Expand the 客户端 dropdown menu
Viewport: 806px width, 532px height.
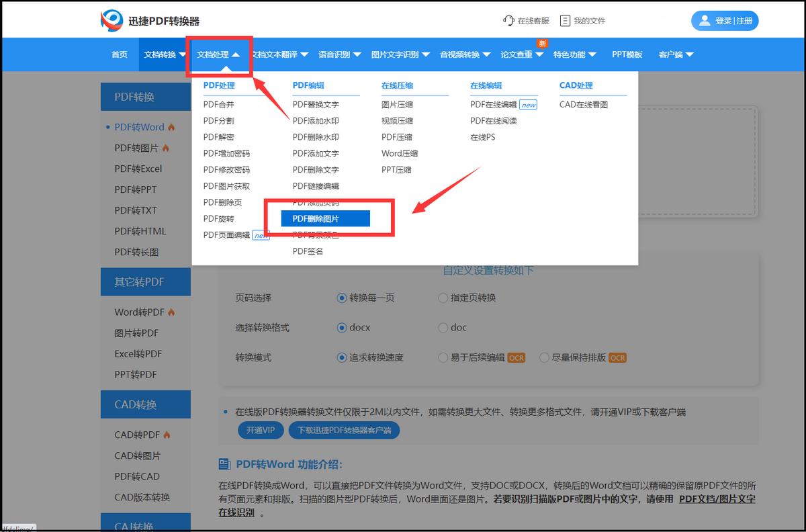pos(672,54)
